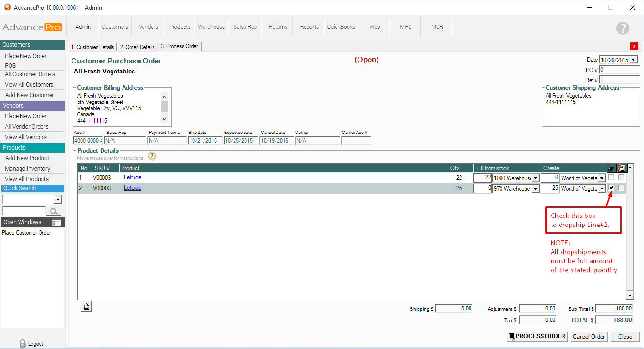Open the Date dropdown calendar

pyautogui.click(x=633, y=60)
